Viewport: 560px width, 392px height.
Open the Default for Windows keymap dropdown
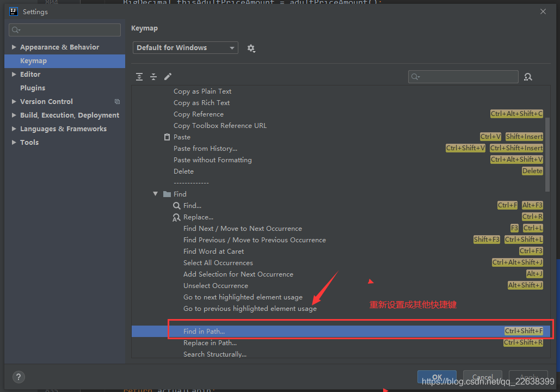tap(186, 47)
